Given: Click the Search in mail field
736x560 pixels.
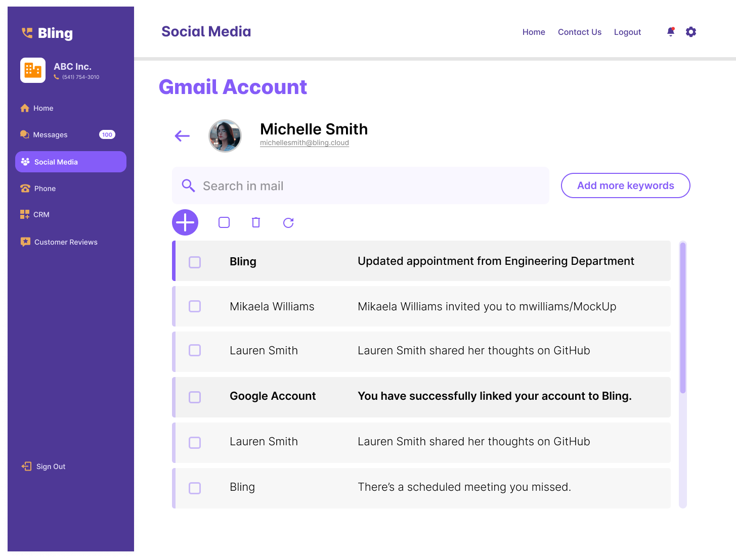Looking at the screenshot, I should [361, 185].
